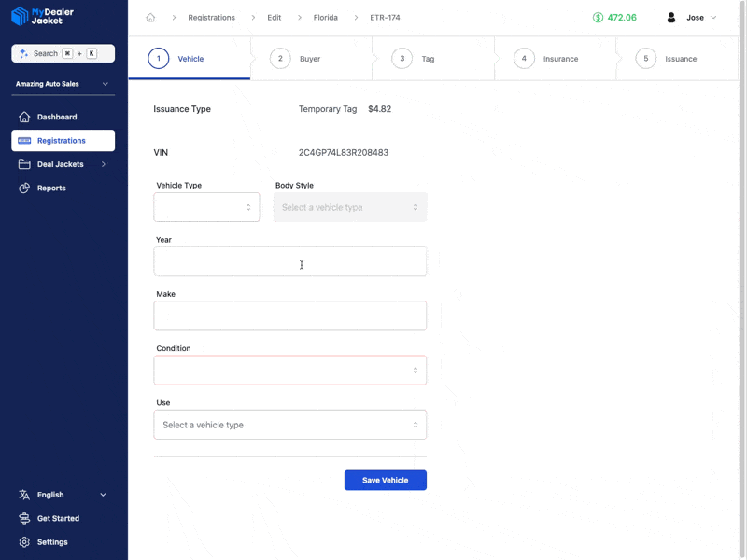
Task: Click the home breadcrumb icon
Action: tap(149, 17)
